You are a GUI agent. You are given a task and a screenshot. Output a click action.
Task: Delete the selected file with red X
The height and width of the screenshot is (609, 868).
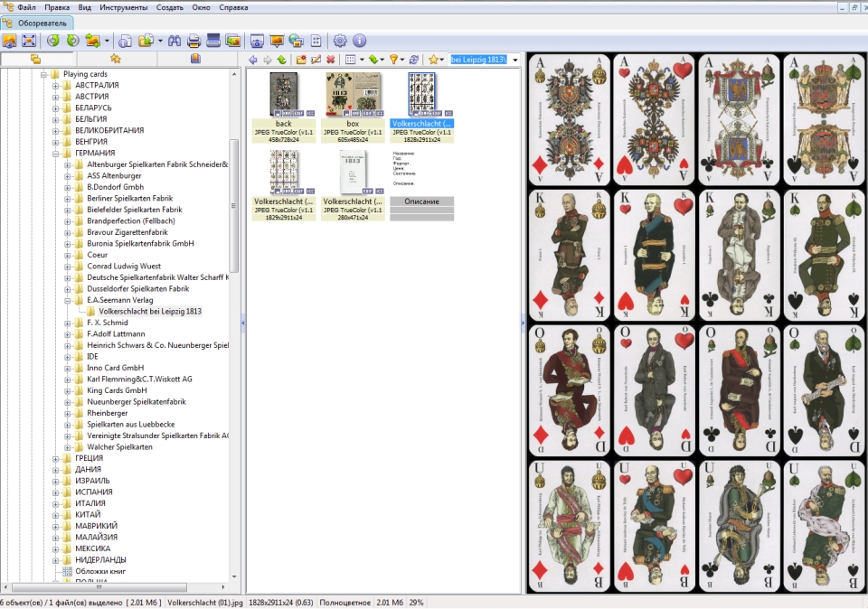coord(331,60)
